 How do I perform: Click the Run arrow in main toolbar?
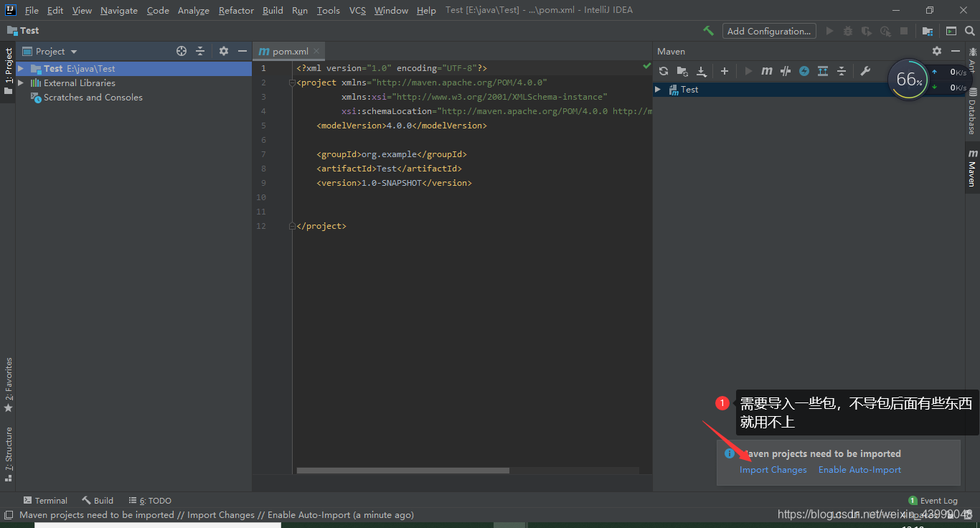pos(830,31)
